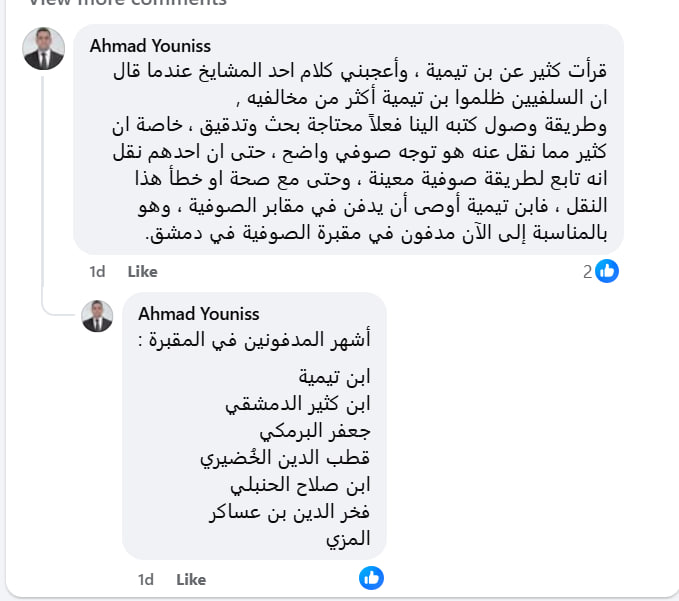The width and height of the screenshot is (679, 601).
Task: Click the reply heading "أشهر المدفونين في المقبرة"
Action: pos(253,339)
